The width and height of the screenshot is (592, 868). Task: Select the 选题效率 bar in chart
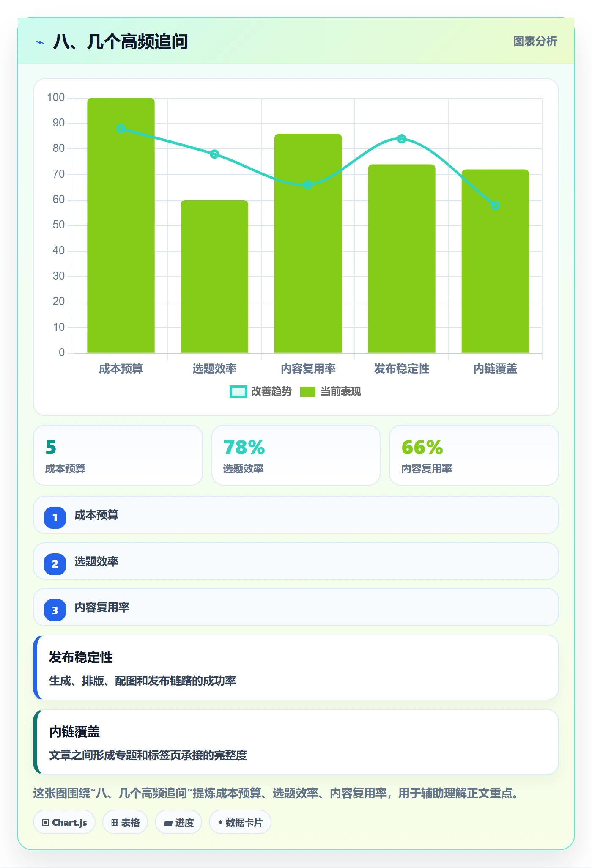214,276
